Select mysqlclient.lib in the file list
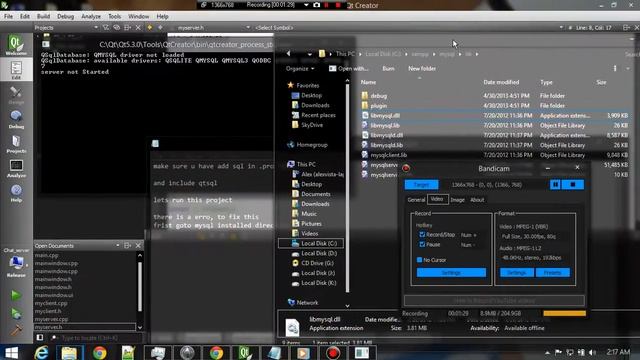 [388, 155]
